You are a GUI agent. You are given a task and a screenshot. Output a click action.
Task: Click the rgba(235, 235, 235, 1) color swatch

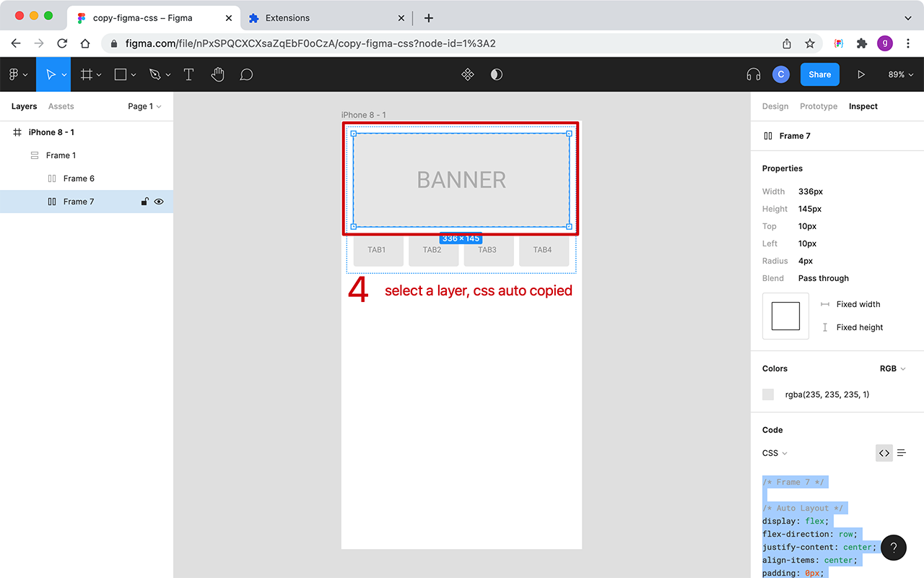767,394
